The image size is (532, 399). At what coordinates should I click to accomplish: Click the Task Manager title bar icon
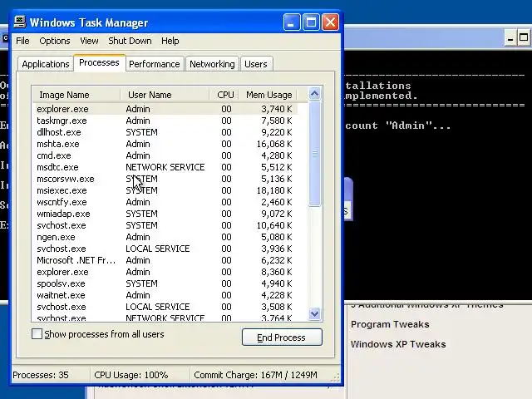point(20,22)
